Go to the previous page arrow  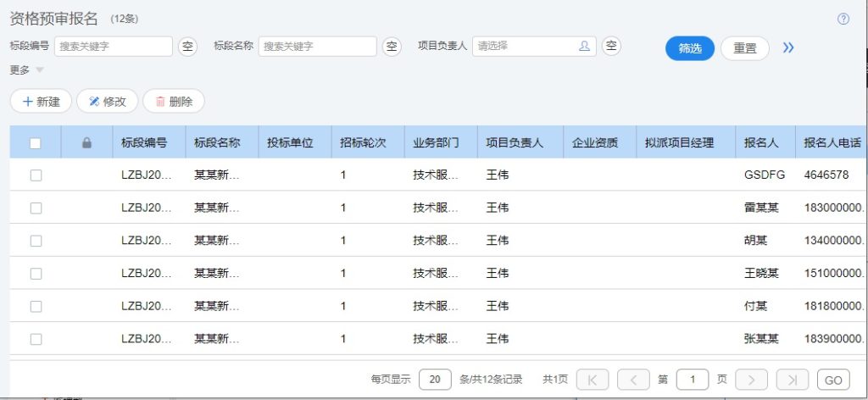click(633, 380)
